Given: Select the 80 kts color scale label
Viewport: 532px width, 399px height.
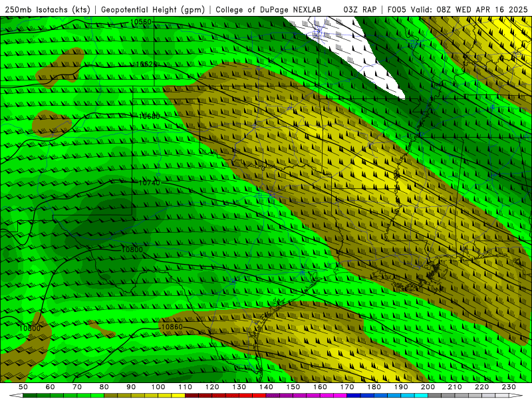Looking at the screenshot, I should point(104,387).
